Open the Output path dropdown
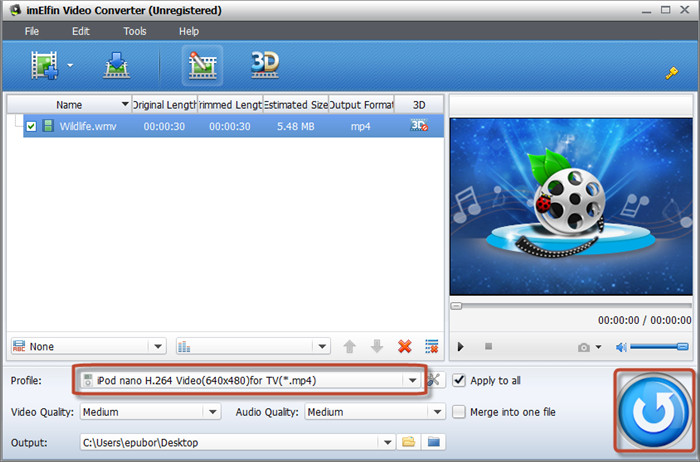Viewport: 700px width, 462px height. (x=387, y=443)
